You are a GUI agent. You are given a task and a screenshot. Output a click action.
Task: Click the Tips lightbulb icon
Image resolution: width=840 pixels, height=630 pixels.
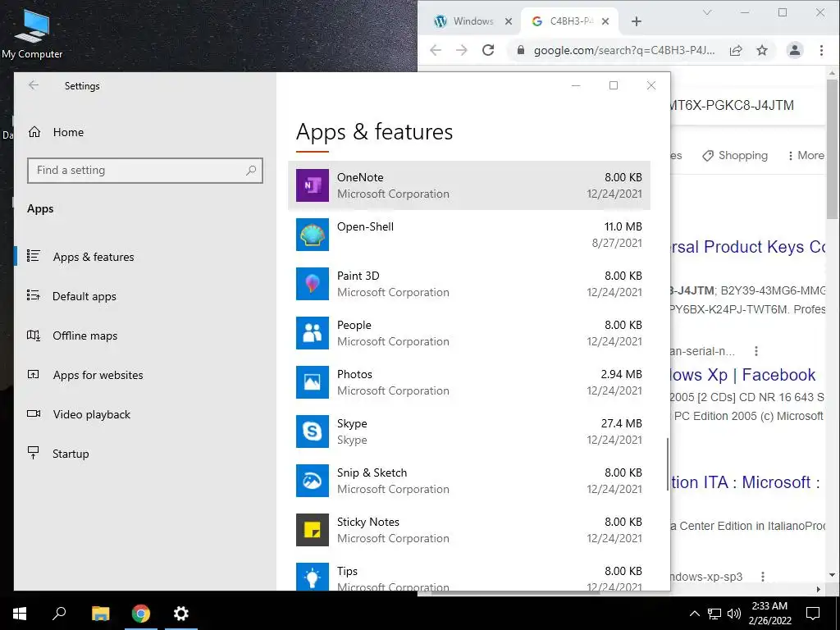(313, 577)
